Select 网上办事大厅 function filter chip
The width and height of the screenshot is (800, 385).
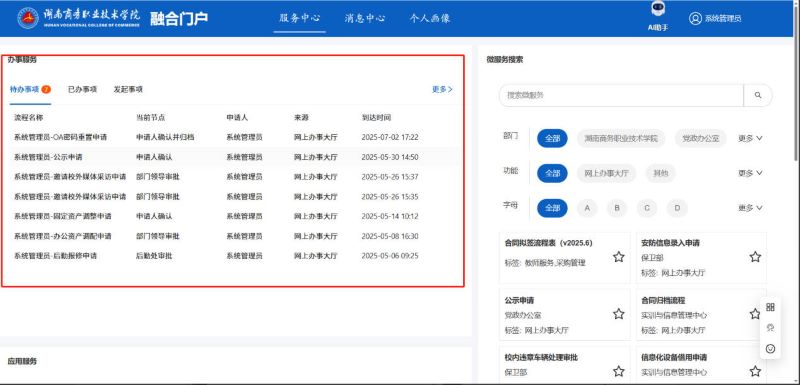[x=607, y=173]
